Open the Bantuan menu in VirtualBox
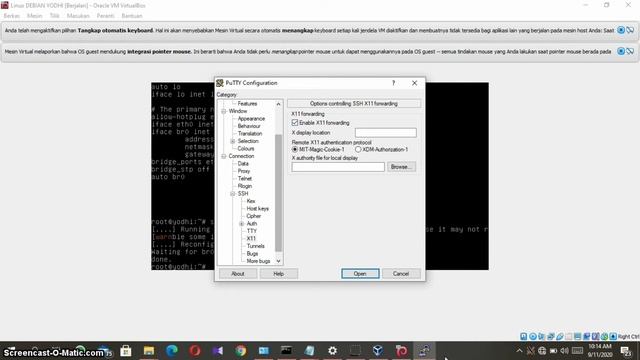 click(132, 16)
